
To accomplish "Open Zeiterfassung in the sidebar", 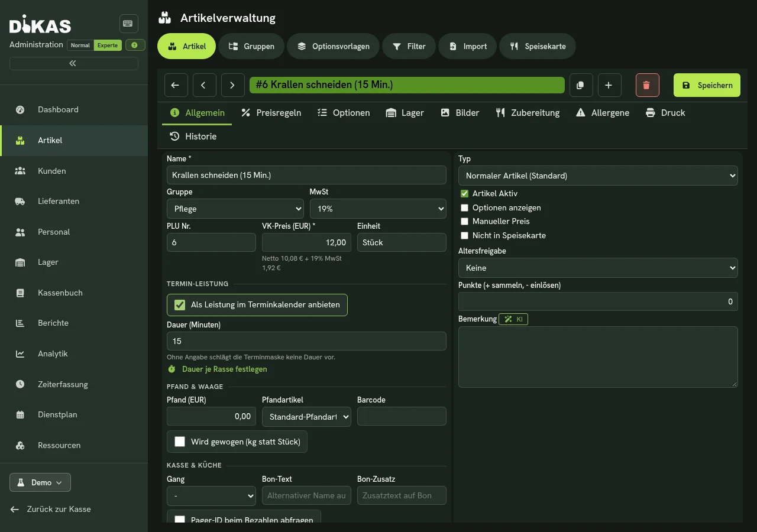I will point(74,384).
